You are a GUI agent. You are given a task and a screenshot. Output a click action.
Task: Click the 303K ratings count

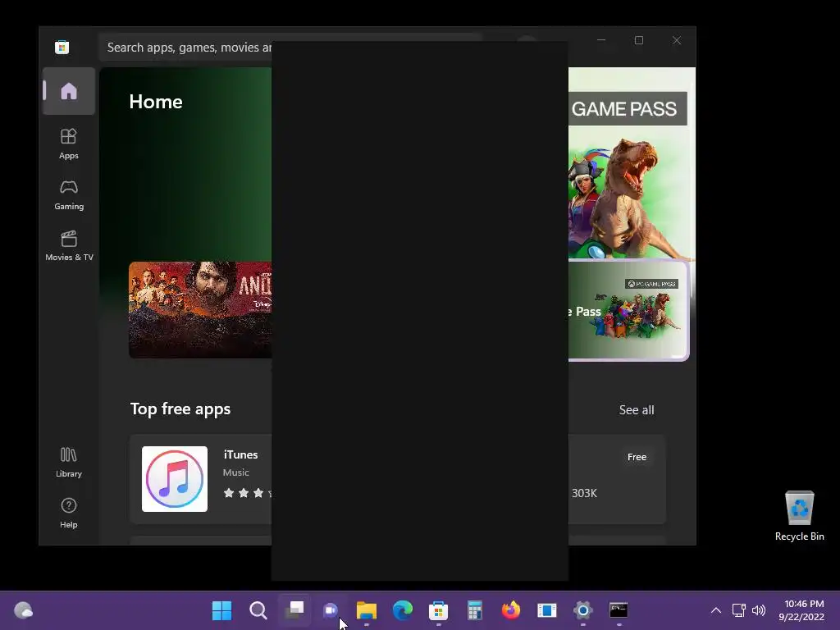584,493
